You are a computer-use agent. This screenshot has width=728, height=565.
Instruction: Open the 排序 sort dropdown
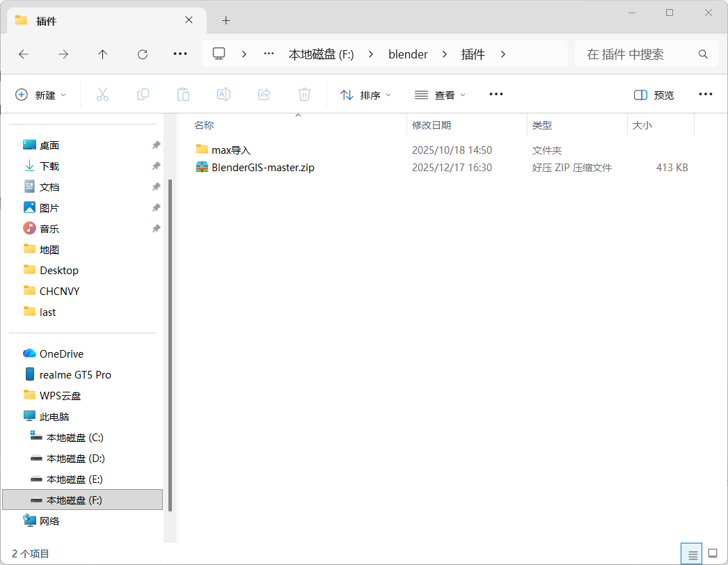[x=365, y=95]
